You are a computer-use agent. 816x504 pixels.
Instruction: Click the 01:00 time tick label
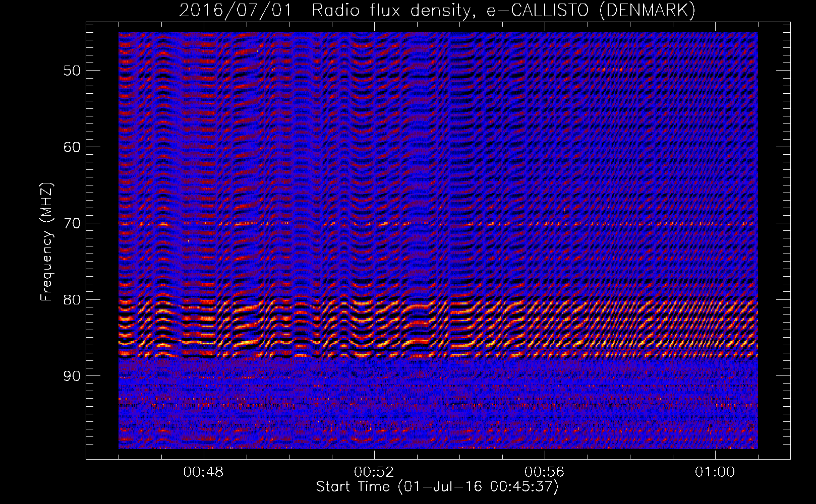pyautogui.click(x=715, y=472)
